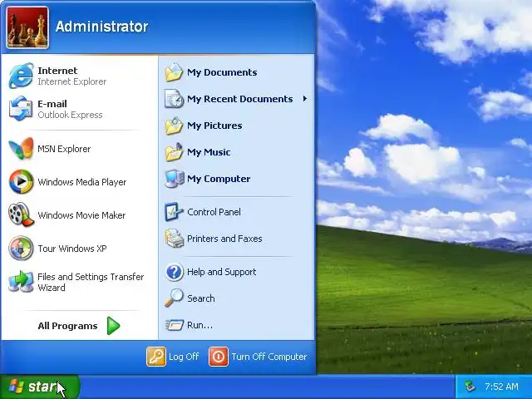Click the My Documents text link
This screenshot has height=399, width=532.
222,72
